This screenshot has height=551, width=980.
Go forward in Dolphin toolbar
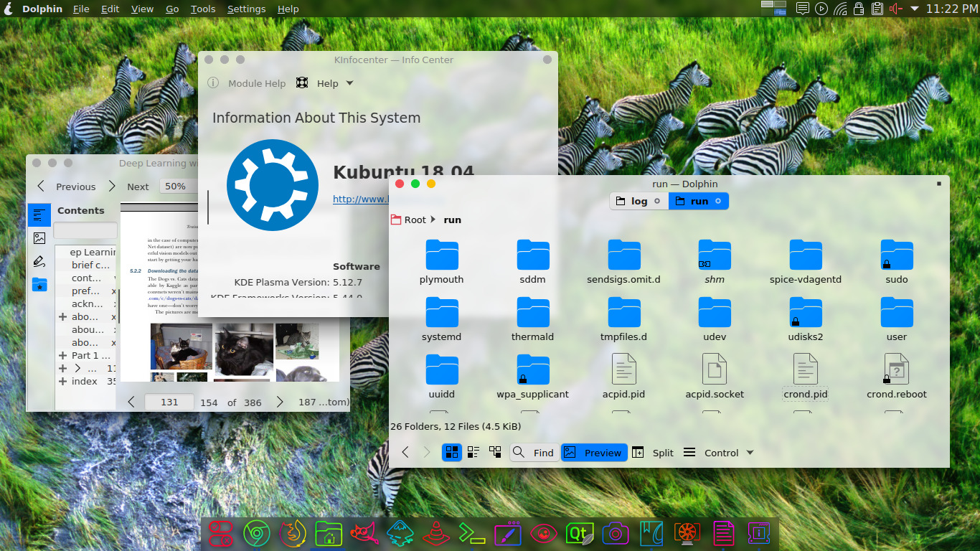coord(426,452)
